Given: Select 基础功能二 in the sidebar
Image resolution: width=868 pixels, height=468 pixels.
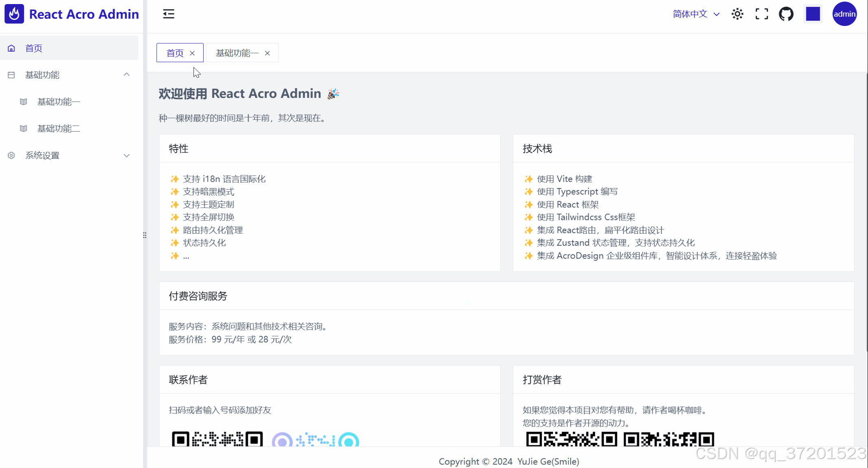Looking at the screenshot, I should (58, 128).
